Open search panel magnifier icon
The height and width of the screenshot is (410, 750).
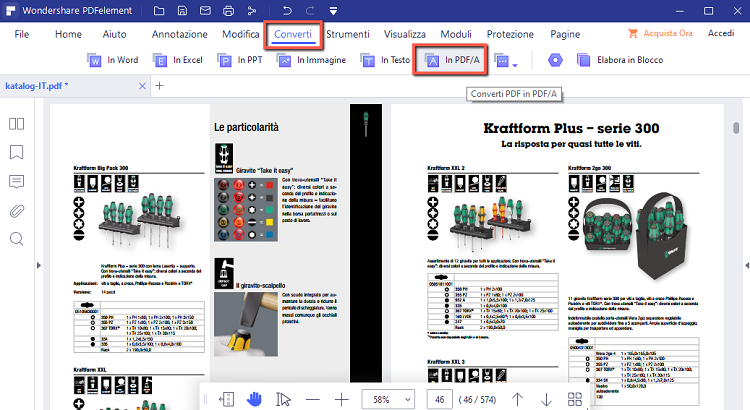tap(16, 239)
